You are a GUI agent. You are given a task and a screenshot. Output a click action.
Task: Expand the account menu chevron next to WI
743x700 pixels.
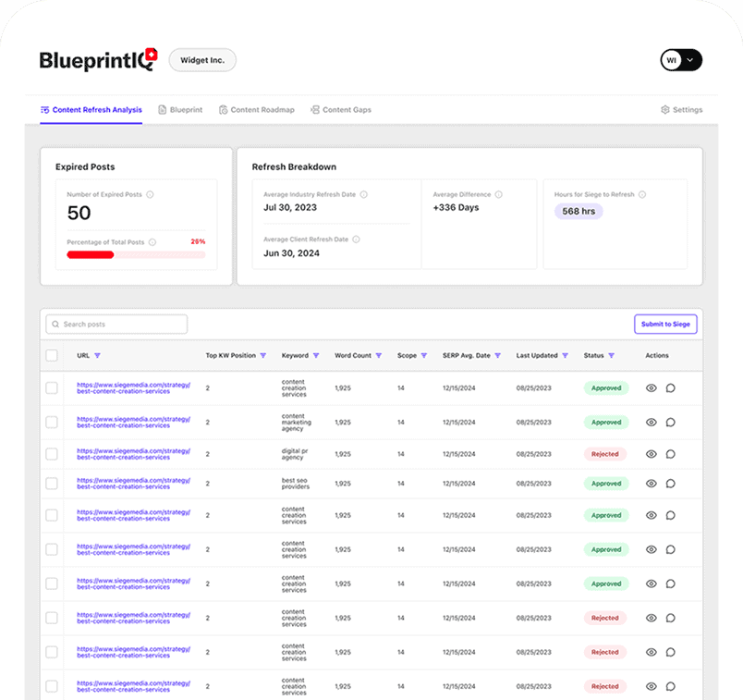click(x=690, y=60)
